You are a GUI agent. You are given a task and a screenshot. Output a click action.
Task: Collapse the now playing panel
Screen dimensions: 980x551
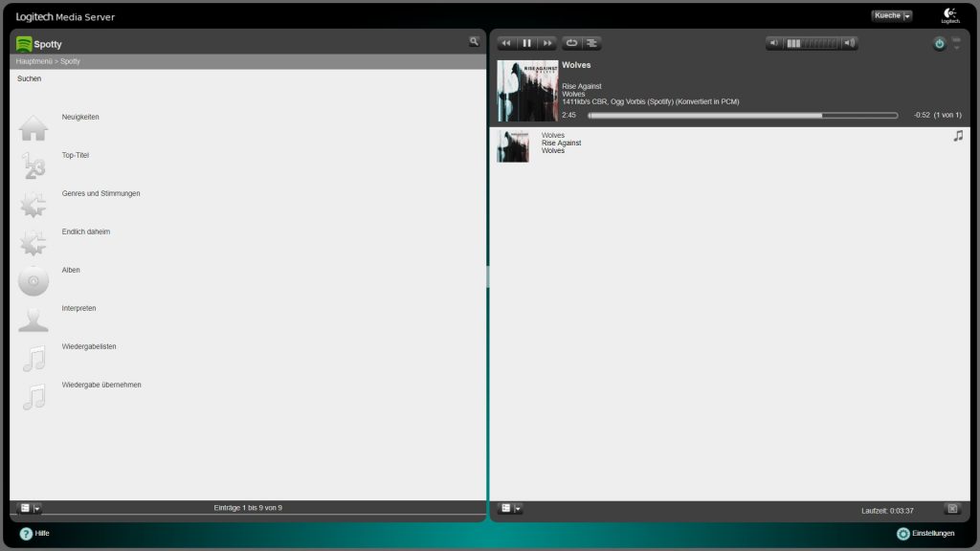pos(956,43)
